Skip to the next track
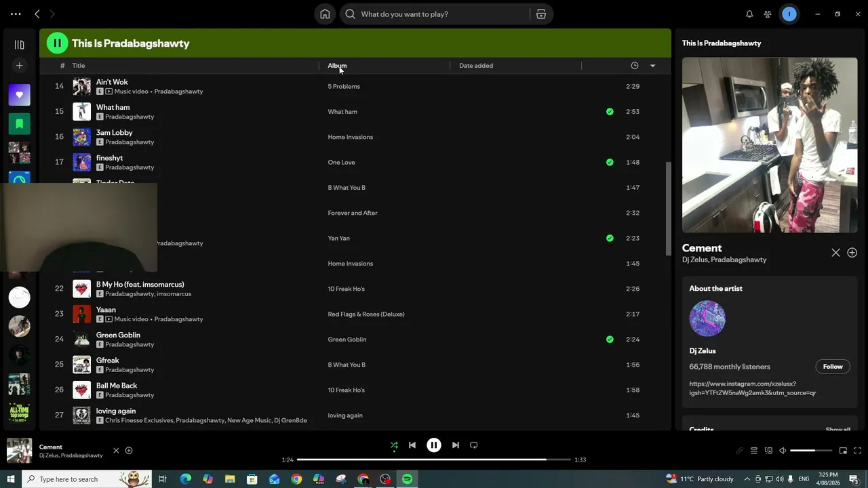 tap(456, 445)
